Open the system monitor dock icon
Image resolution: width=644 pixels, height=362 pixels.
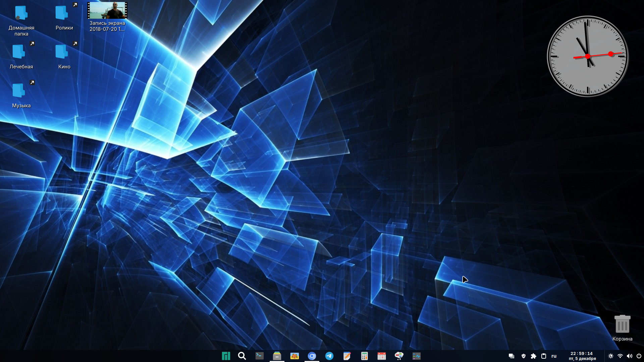click(x=417, y=356)
